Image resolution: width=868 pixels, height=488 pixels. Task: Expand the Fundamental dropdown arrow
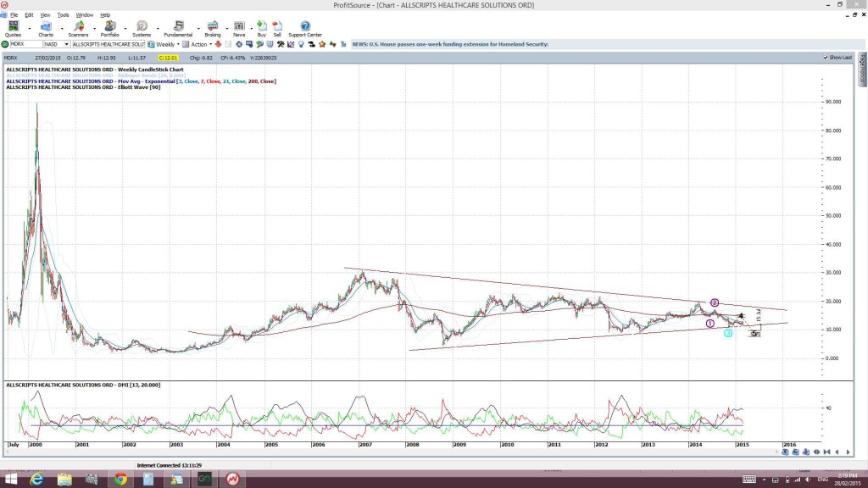click(198, 28)
